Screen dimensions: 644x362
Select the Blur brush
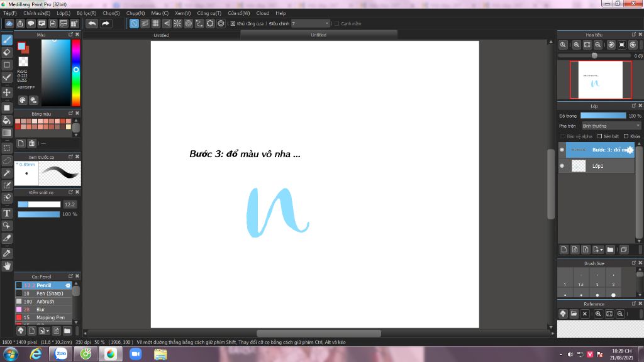[x=43, y=309]
